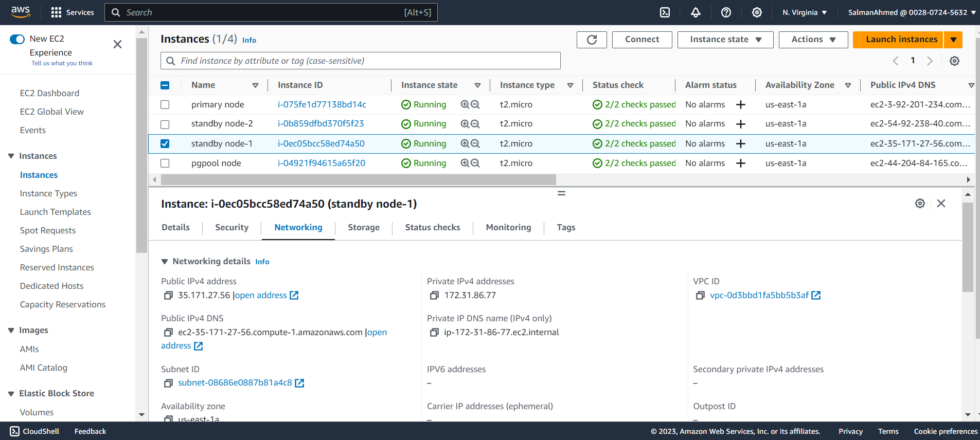Open the CloudShell icon in the top bar
The height and width of the screenshot is (440, 980).
click(x=665, y=12)
